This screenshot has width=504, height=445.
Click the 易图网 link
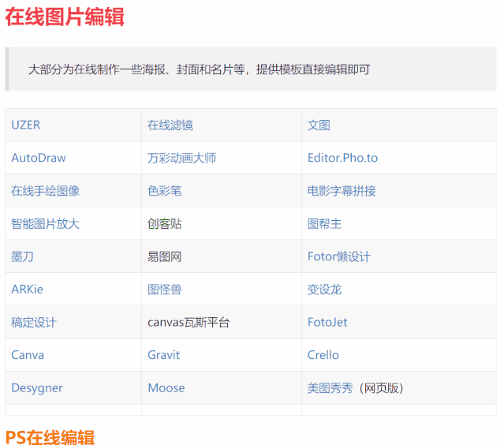[x=165, y=256]
